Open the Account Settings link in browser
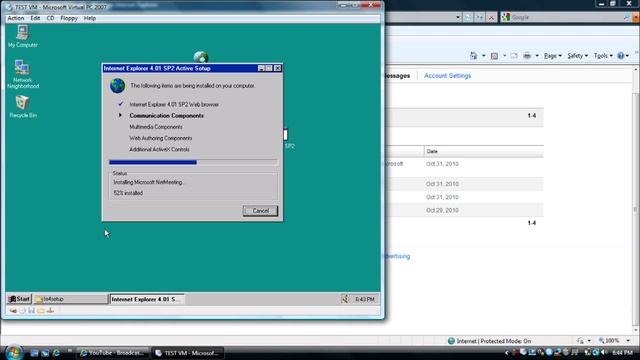This screenshot has height=360, width=640. pos(447,76)
